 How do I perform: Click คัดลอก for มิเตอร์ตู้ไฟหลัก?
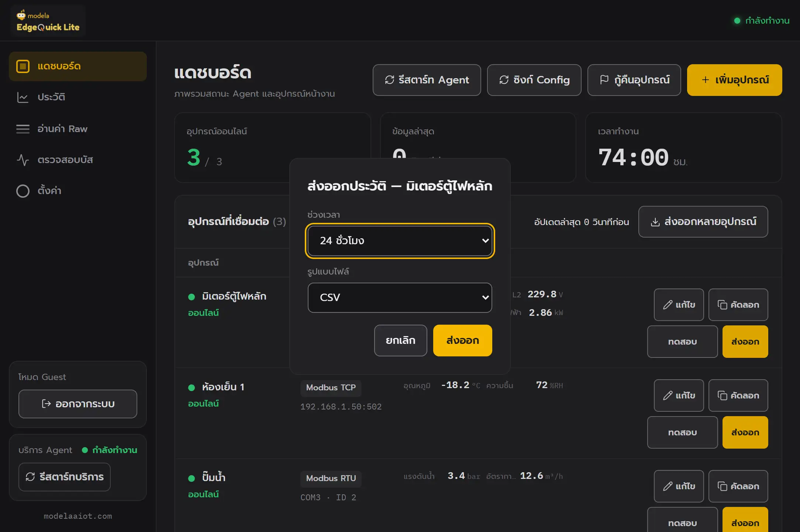pos(738,305)
